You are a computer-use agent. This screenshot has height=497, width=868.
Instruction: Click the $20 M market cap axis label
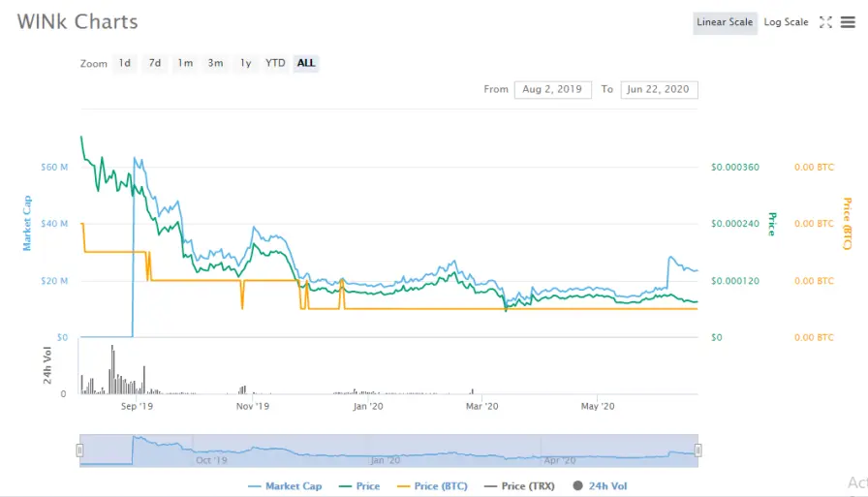[54, 281]
